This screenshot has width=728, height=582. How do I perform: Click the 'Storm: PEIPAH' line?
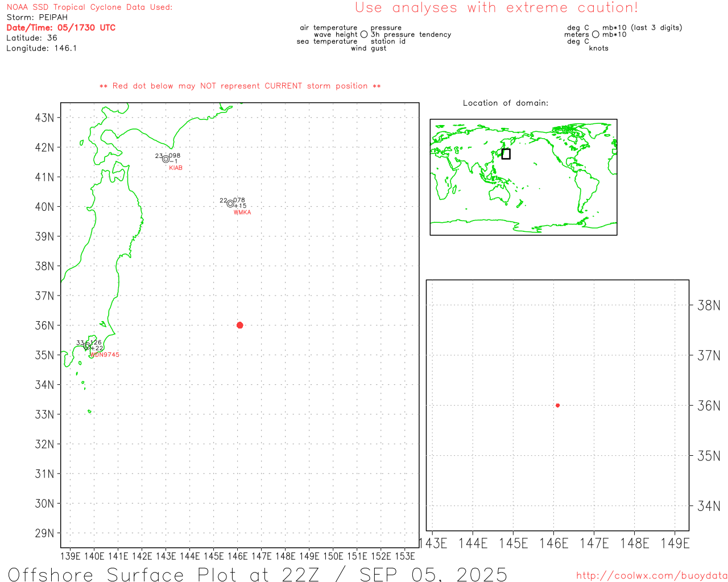(37, 18)
